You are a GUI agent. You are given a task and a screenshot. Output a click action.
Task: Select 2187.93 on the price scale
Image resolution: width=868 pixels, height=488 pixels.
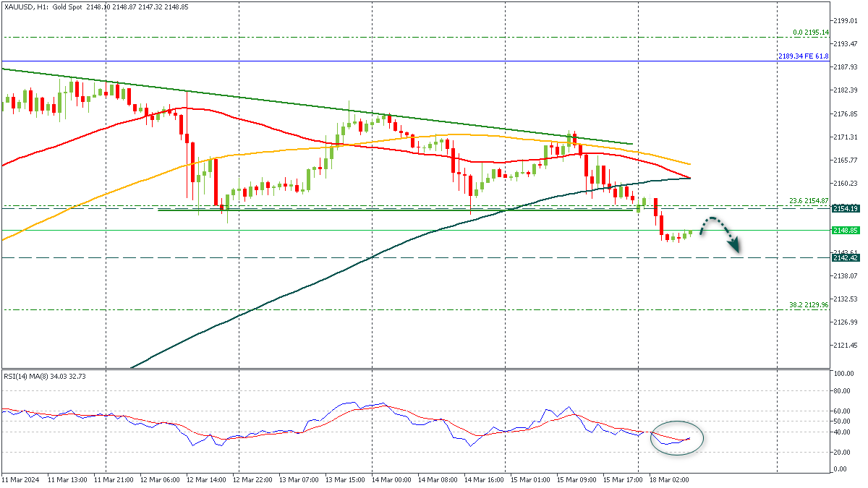click(x=844, y=67)
